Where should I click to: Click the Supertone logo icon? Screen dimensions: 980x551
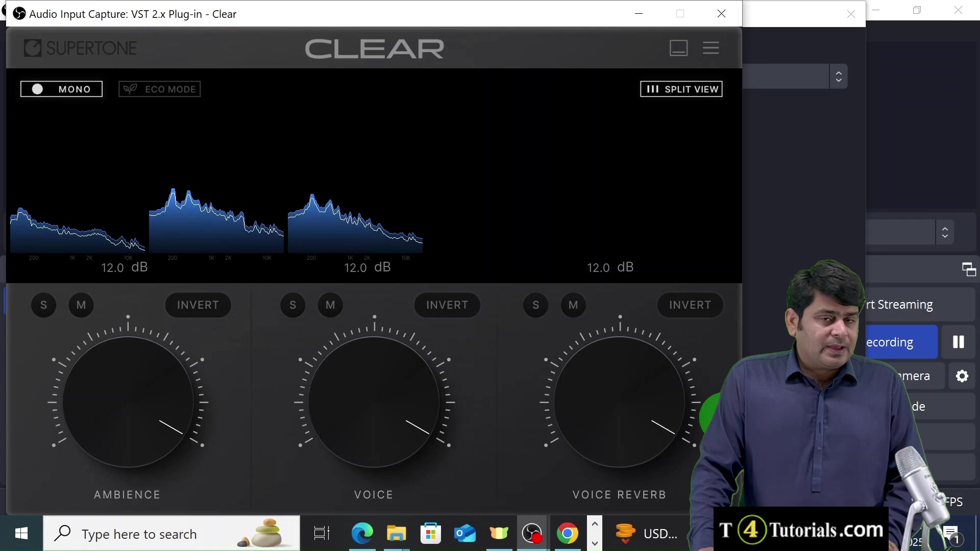[33, 48]
